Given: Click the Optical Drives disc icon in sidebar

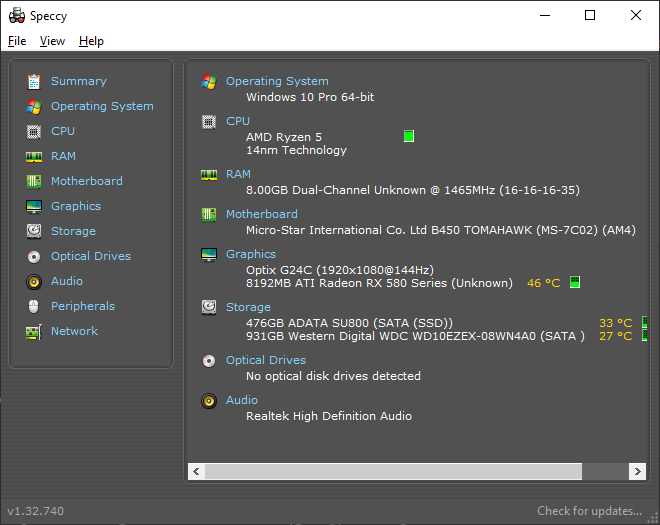Looking at the screenshot, I should tap(34, 256).
